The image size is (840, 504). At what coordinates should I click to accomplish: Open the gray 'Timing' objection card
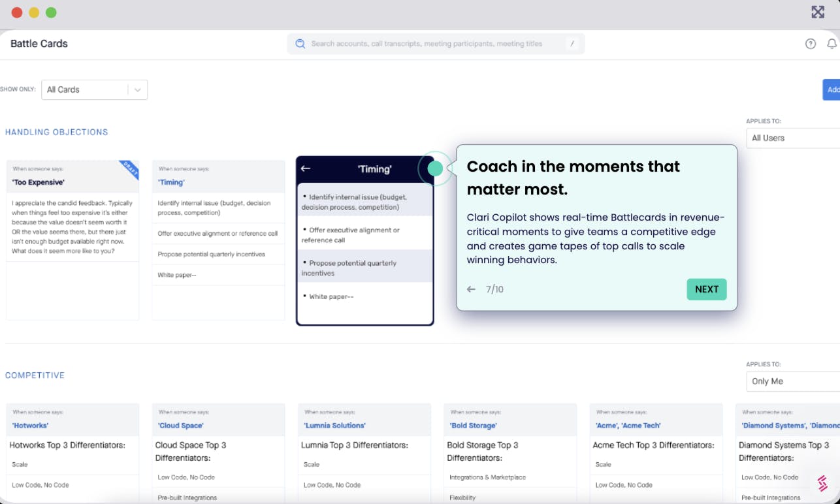click(x=218, y=240)
